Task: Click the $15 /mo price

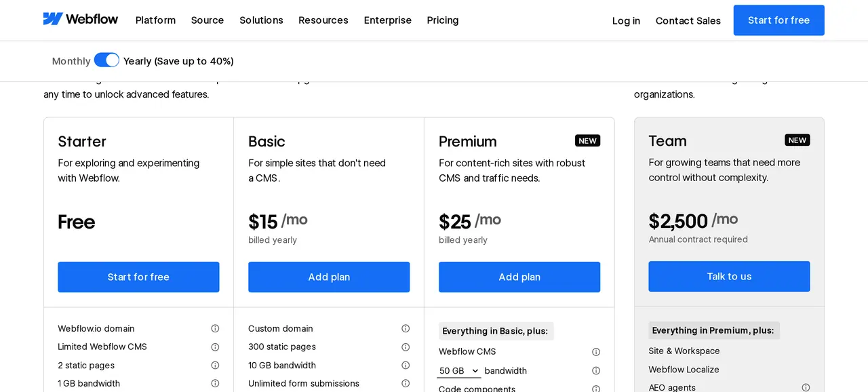Action: pyautogui.click(x=278, y=221)
